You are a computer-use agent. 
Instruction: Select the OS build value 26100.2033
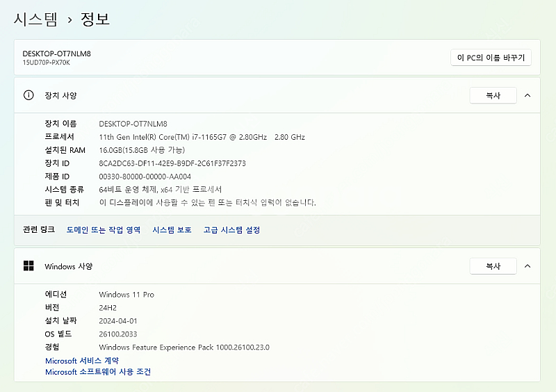(118, 334)
